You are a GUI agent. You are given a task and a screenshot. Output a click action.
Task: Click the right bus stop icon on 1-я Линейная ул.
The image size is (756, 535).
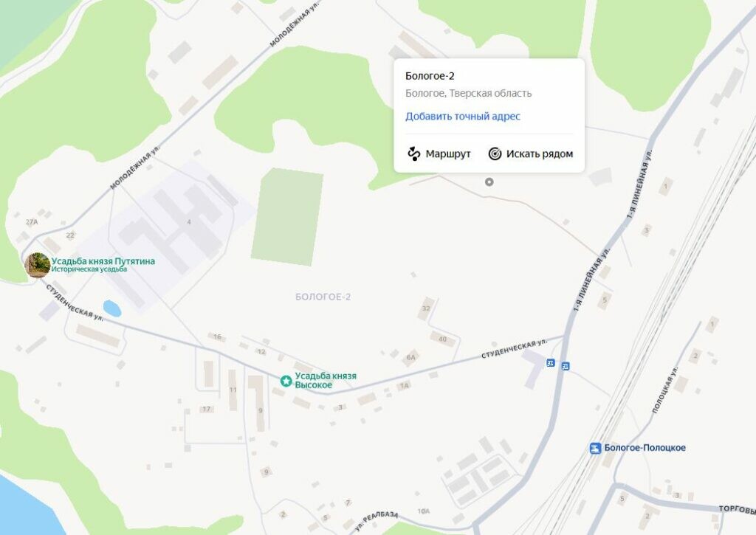click(566, 366)
